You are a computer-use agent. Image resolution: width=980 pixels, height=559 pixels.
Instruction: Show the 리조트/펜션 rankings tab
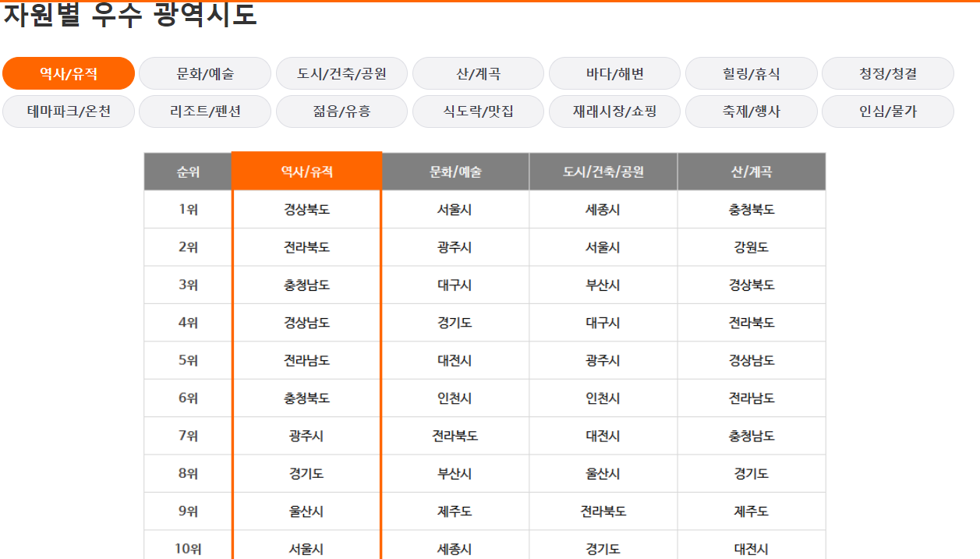click(x=205, y=111)
